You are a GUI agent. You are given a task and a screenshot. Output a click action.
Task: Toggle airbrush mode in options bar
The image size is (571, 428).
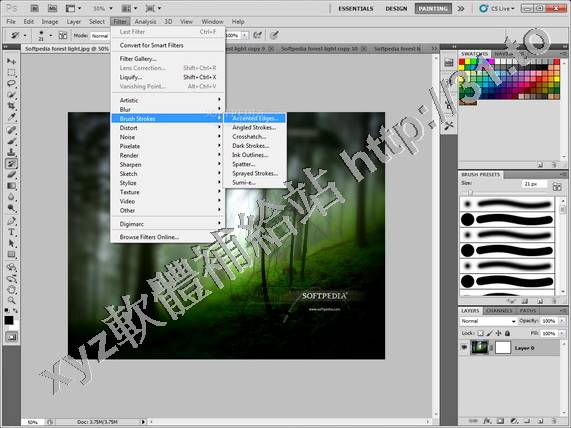(257, 35)
